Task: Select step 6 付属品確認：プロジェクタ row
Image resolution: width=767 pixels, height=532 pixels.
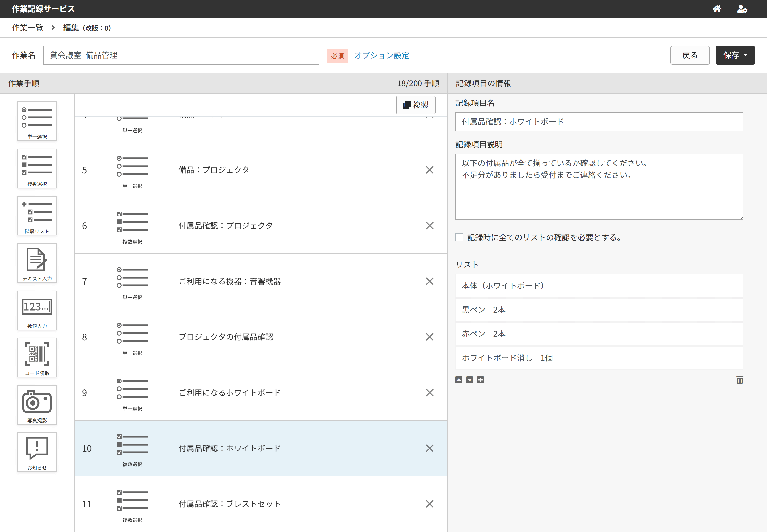Action: point(261,226)
